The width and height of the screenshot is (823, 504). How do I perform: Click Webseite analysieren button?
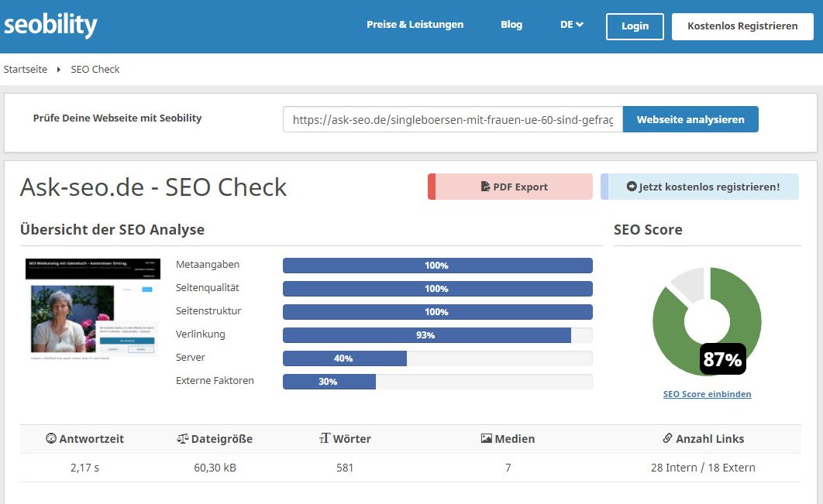pos(690,119)
